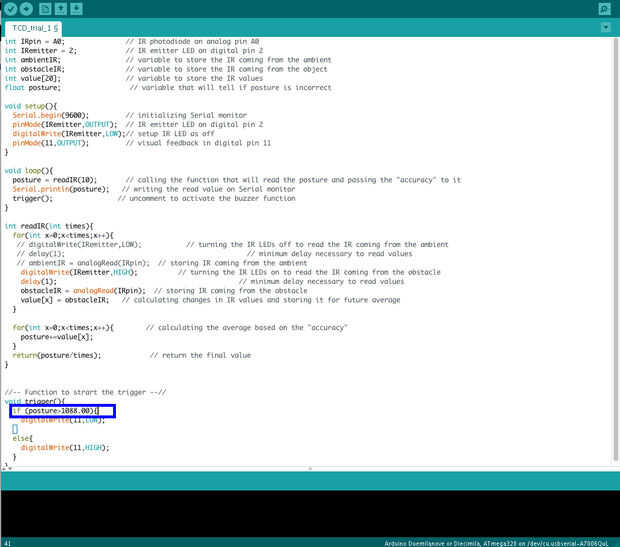The height and width of the screenshot is (547, 620).
Task: Click the 'Serial.begin(9600);' line
Action: pos(51,115)
